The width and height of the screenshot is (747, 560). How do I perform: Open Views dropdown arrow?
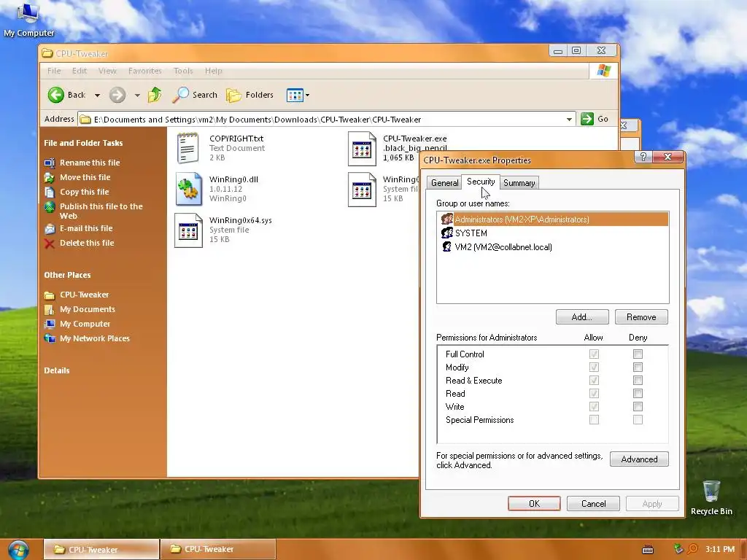point(307,96)
